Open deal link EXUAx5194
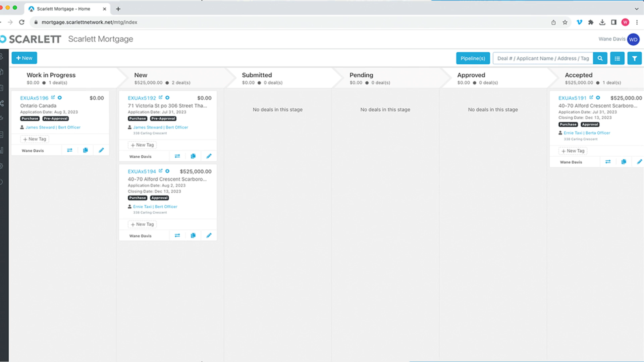The image size is (644, 362). pyautogui.click(x=142, y=171)
